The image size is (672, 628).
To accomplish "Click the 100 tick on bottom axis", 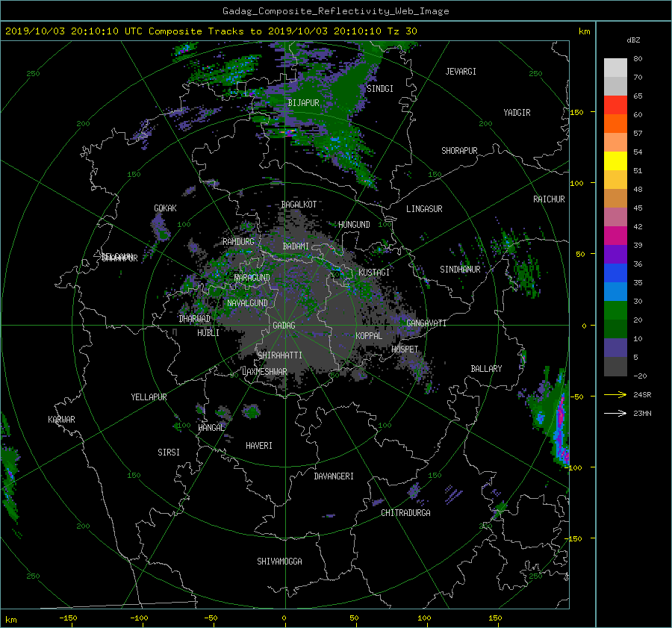I will point(424,618).
